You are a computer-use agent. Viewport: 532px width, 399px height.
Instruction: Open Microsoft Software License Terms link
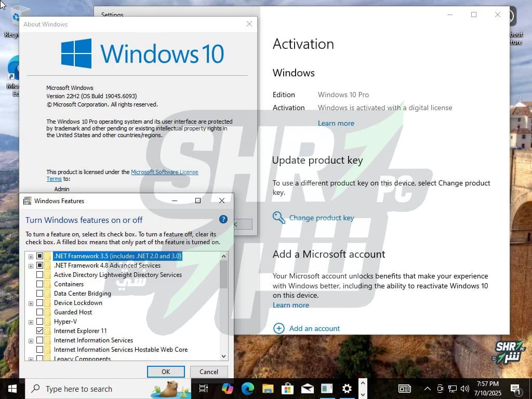tap(164, 172)
